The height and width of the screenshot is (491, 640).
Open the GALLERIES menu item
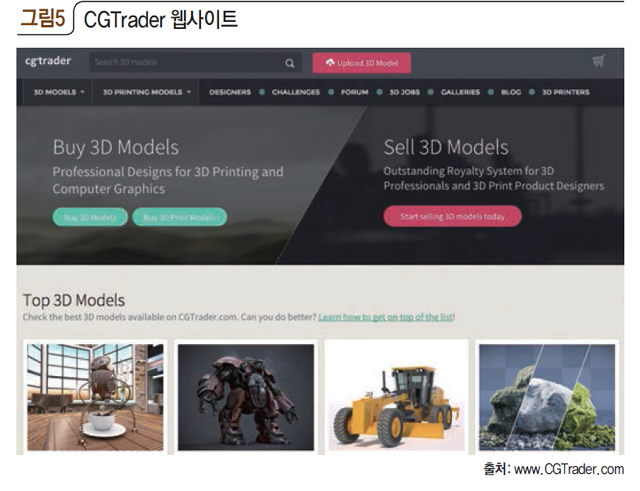(x=460, y=92)
